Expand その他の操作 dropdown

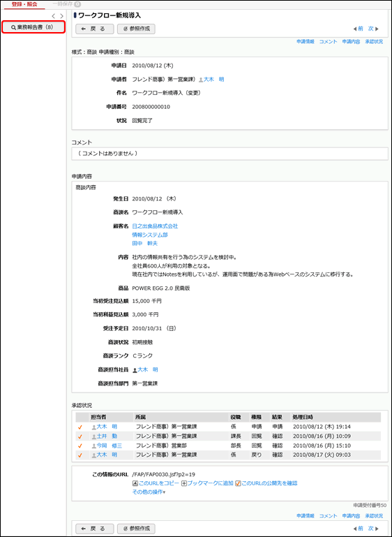coord(149,492)
